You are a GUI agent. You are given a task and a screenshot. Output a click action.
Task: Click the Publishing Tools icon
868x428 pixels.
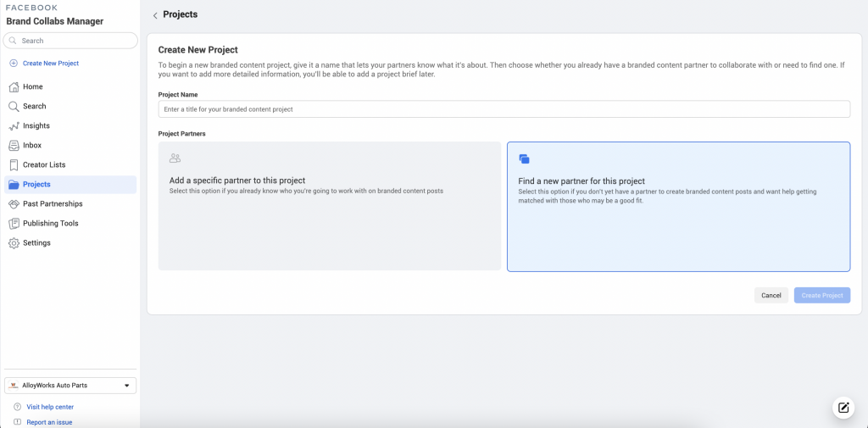pyautogui.click(x=14, y=223)
